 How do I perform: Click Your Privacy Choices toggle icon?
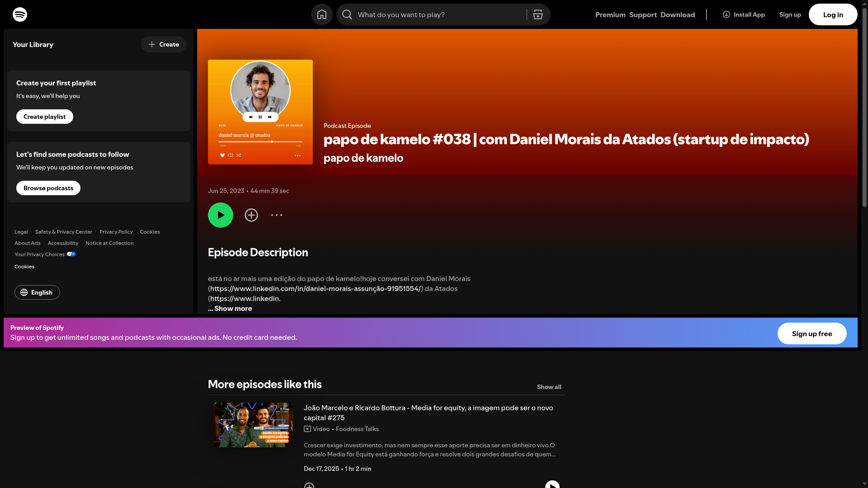pyautogui.click(x=71, y=254)
